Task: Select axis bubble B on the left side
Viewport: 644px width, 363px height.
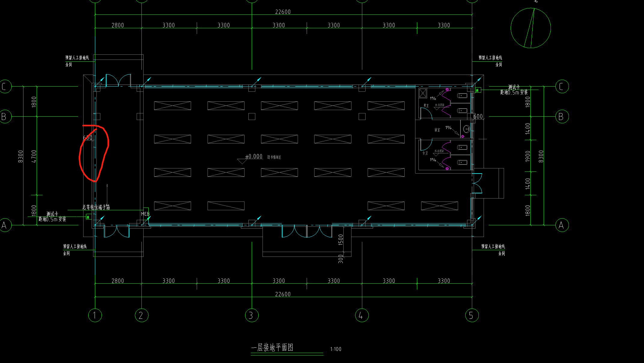Action: click(x=5, y=116)
